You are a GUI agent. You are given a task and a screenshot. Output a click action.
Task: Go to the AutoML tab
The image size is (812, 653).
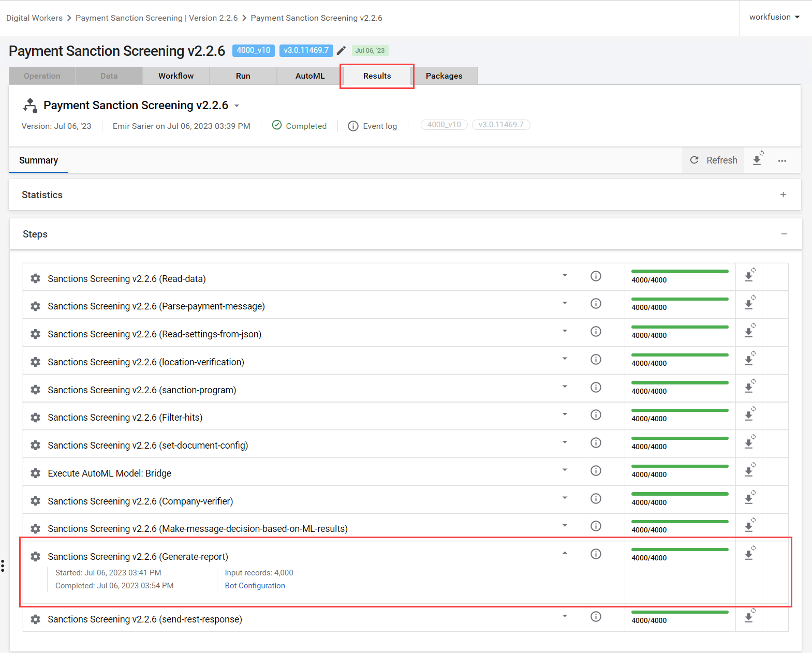(x=310, y=76)
